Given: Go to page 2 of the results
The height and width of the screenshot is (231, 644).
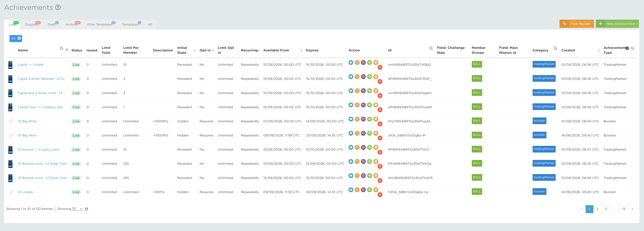Looking at the screenshot, I should [x=597, y=209].
